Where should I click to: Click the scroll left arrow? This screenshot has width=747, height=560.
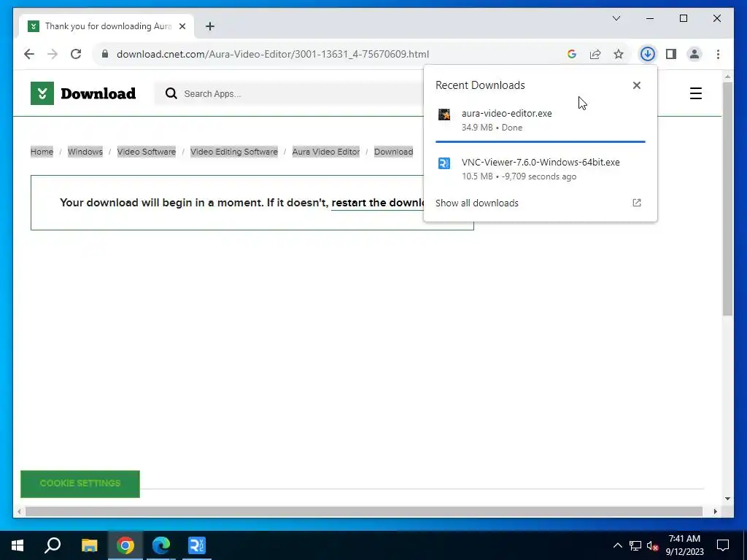[19, 511]
